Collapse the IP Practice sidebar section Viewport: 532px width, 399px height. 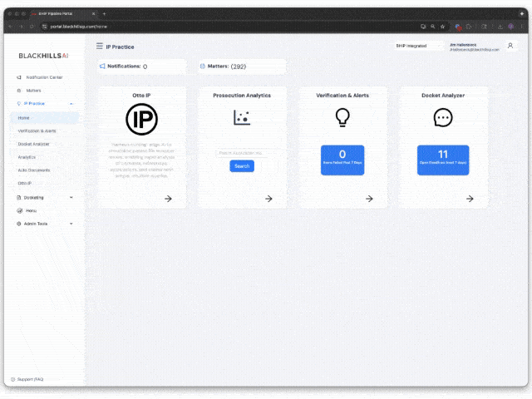coord(71,104)
